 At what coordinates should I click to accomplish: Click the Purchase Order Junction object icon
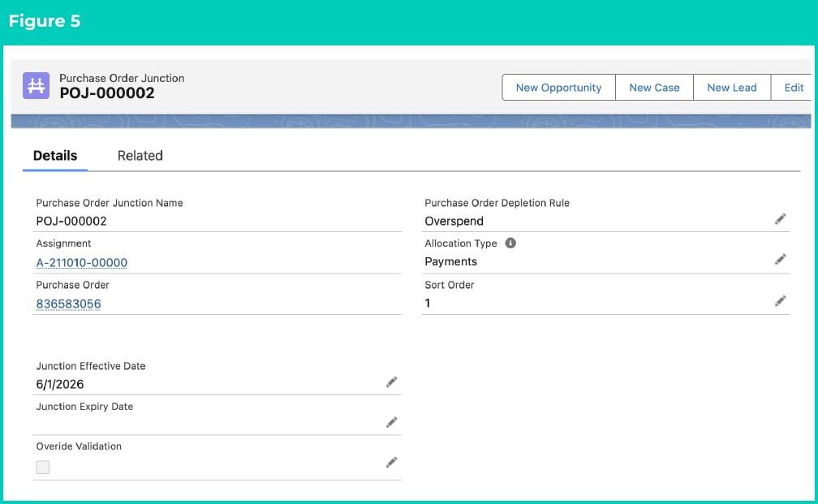click(36, 85)
